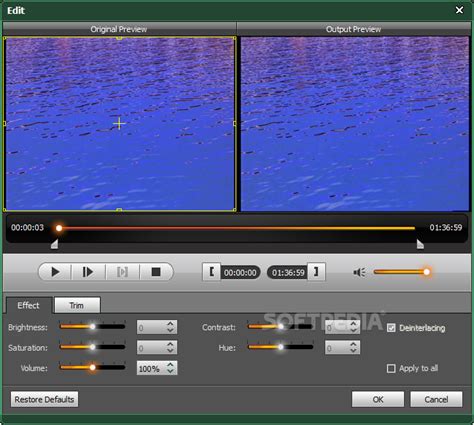Enable the Apply to all checkbox
The width and height of the screenshot is (474, 425).
(391, 368)
